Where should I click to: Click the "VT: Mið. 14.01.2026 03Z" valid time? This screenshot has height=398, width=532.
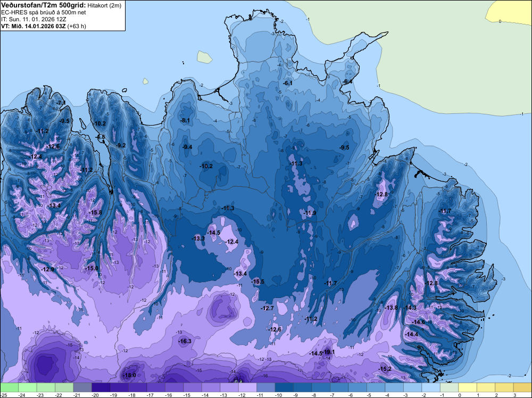[34, 26]
